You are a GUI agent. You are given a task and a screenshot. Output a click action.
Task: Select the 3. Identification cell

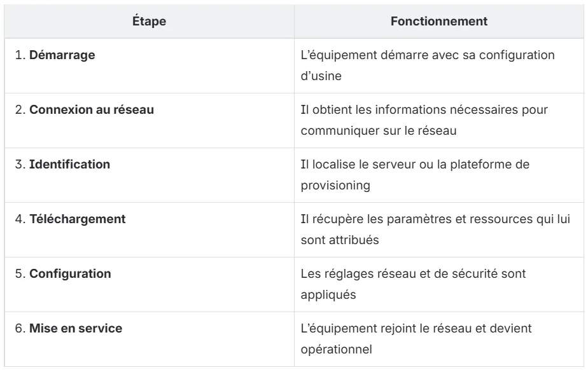coord(150,175)
